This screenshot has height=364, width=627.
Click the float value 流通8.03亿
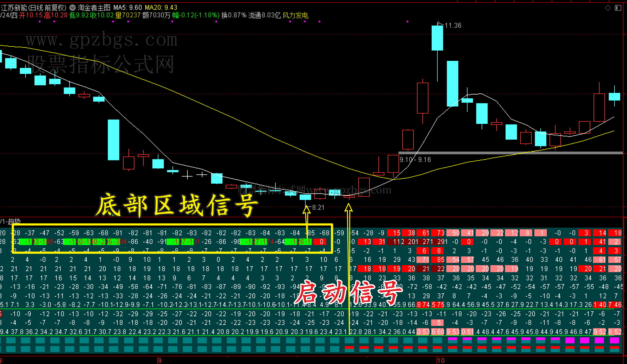(x=265, y=15)
